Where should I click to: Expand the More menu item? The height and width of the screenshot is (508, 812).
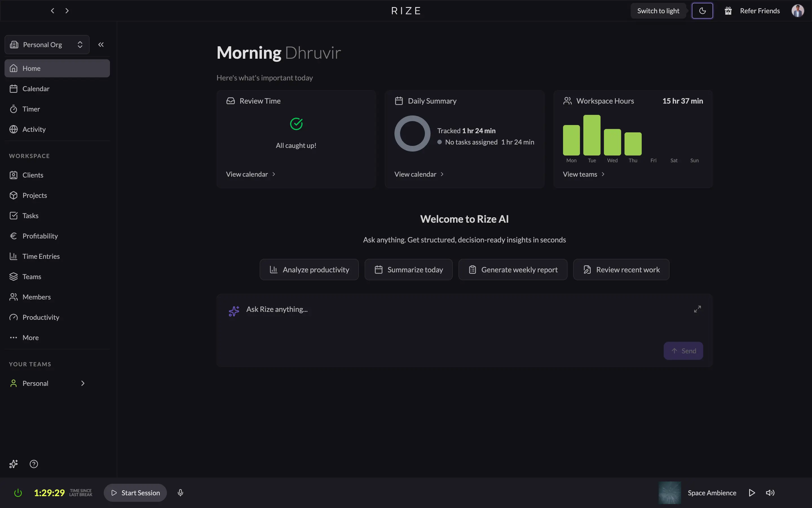57,338
